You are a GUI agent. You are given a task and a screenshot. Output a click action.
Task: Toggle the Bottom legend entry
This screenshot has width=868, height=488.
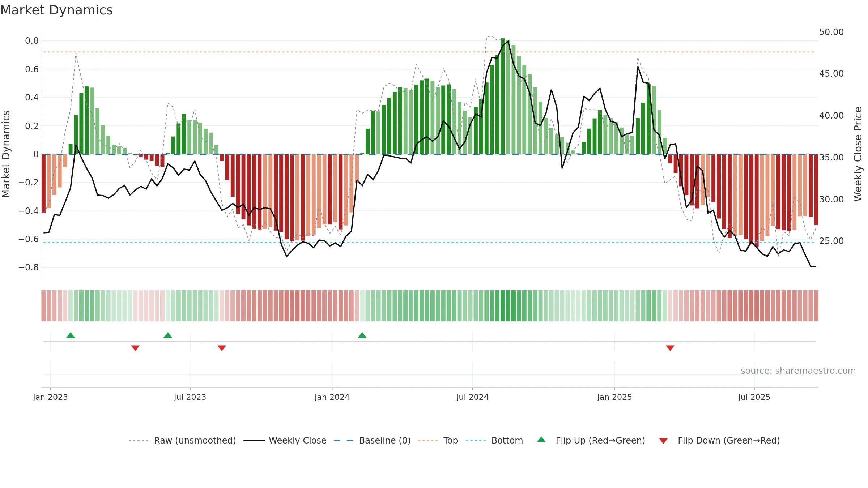point(494,440)
